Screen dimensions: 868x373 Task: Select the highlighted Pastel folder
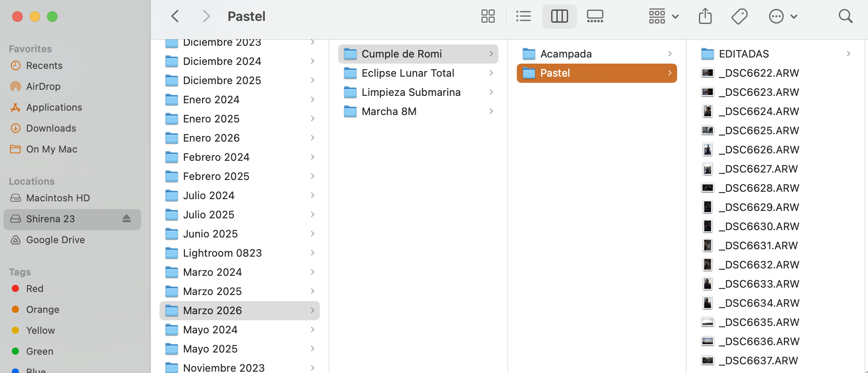597,73
